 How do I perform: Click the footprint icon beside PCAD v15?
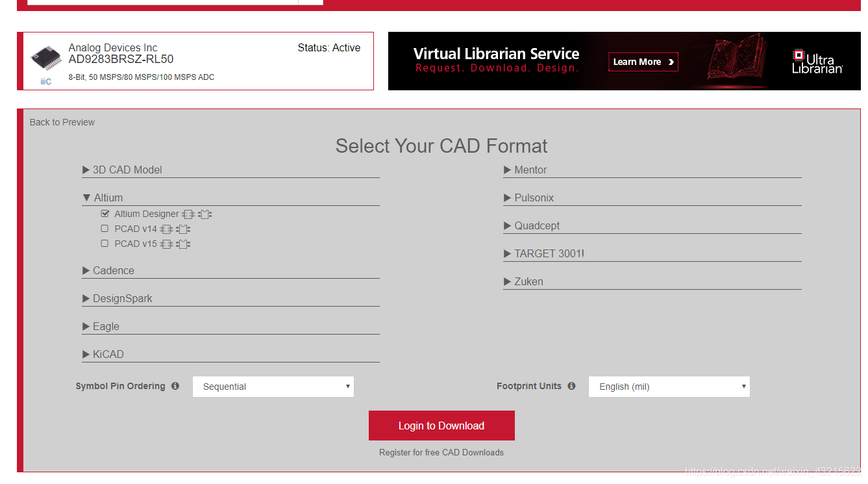coord(183,244)
